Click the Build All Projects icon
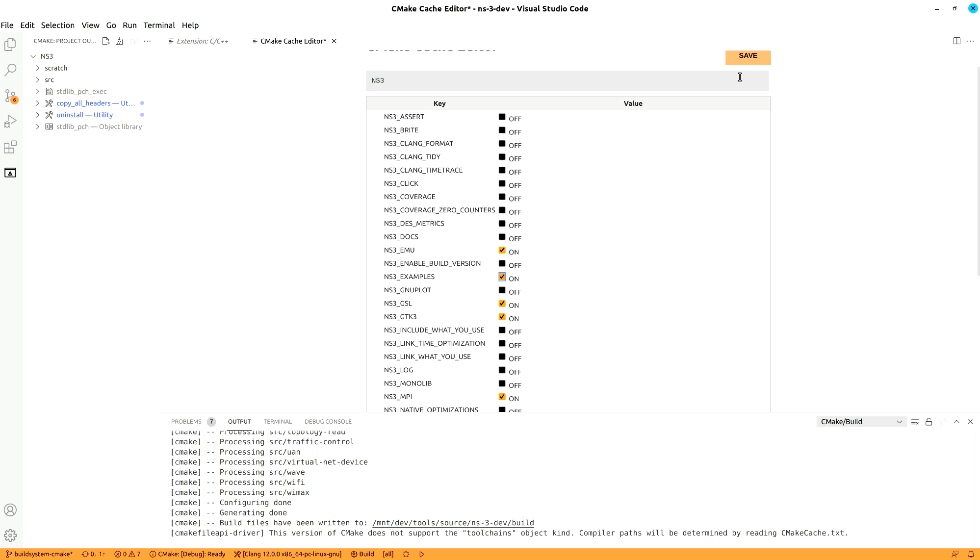980x560 pixels. click(x=119, y=41)
